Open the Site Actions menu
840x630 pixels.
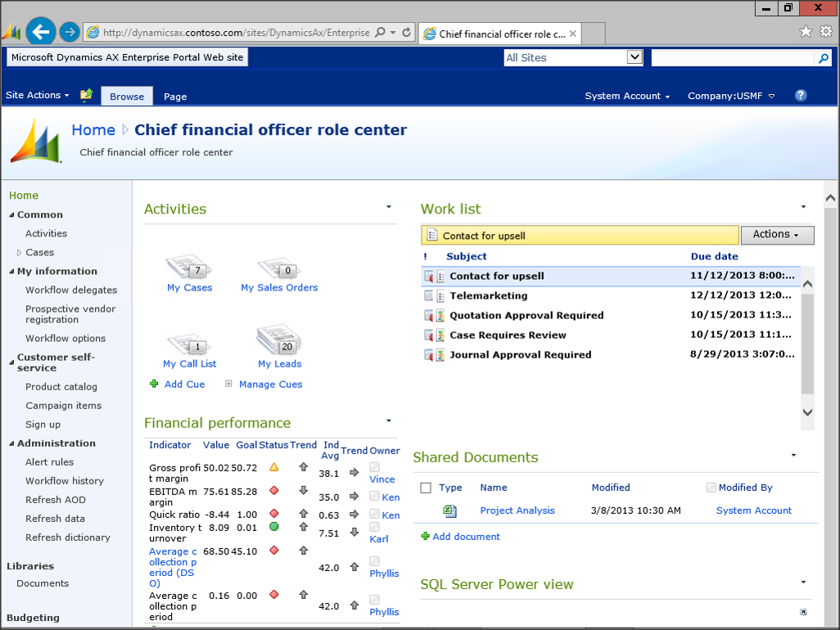pos(37,95)
